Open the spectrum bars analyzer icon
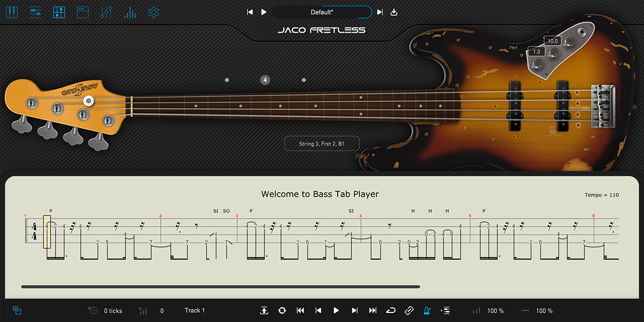The image size is (644, 322). click(130, 12)
